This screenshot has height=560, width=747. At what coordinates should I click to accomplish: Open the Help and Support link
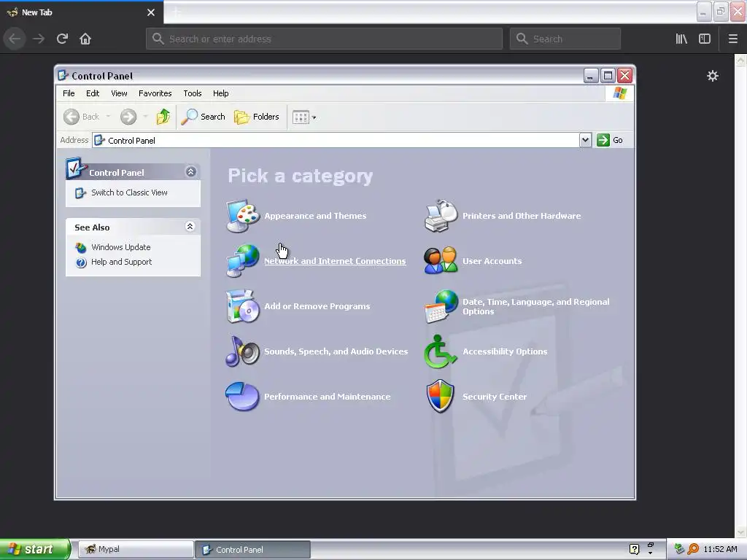click(122, 262)
